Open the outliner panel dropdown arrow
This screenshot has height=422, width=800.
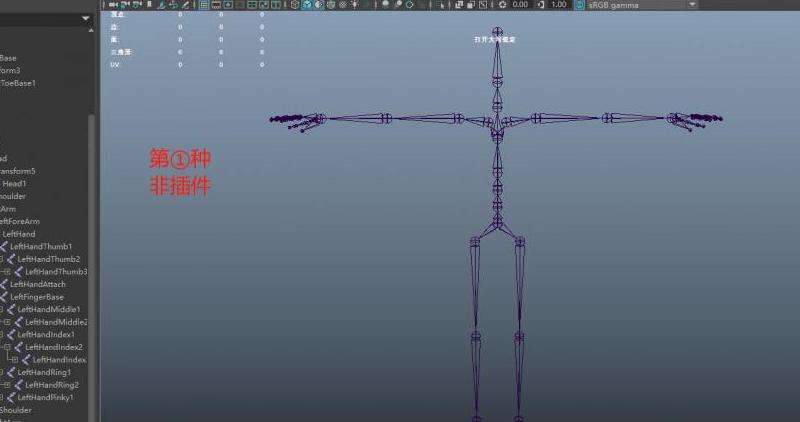click(x=85, y=19)
